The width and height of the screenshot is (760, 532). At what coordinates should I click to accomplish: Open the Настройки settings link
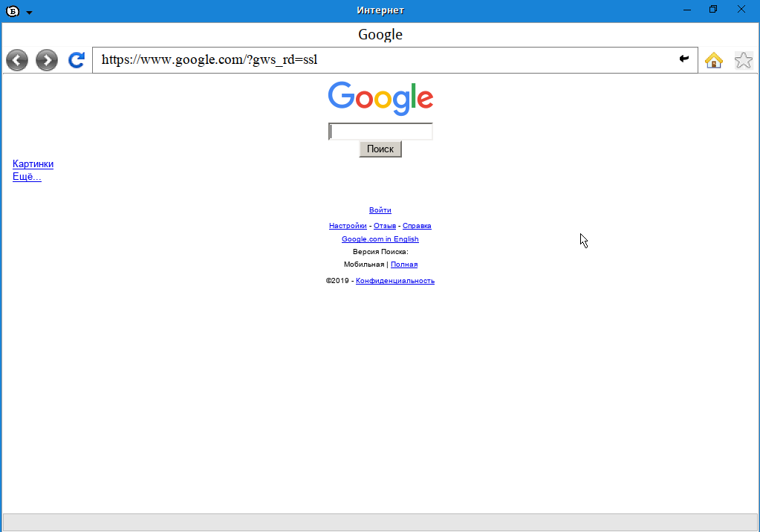[348, 226]
